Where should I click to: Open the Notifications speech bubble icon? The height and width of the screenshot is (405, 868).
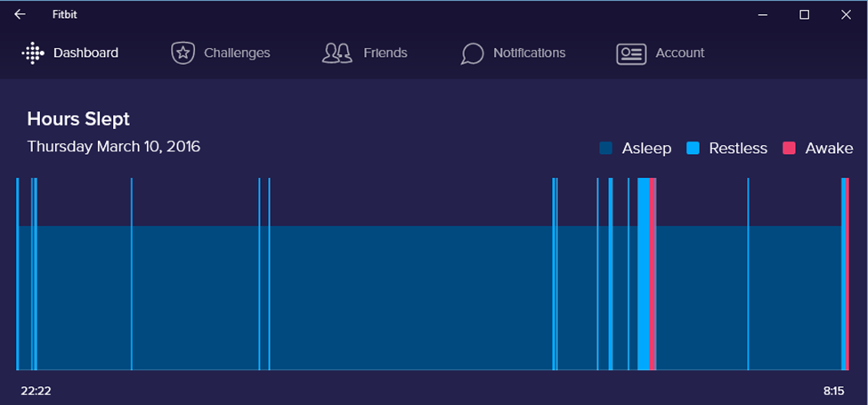(472, 53)
